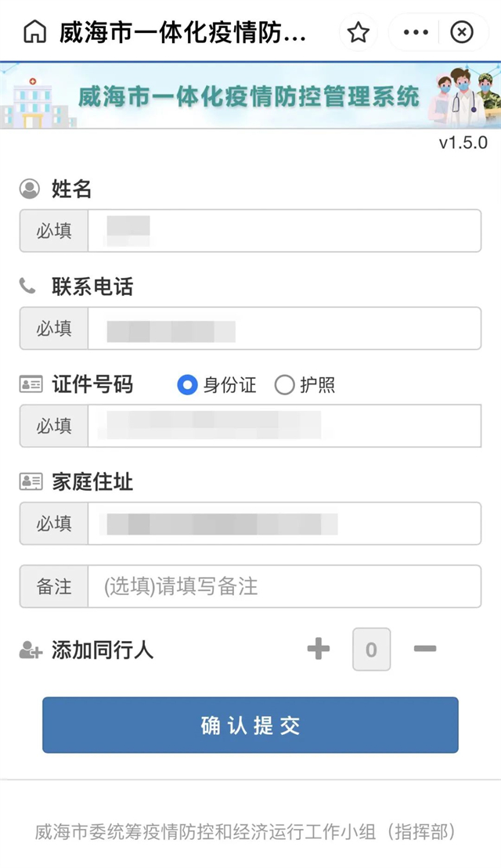
Task: Focus the 姓名 name input field
Action: pyautogui.click(x=283, y=231)
